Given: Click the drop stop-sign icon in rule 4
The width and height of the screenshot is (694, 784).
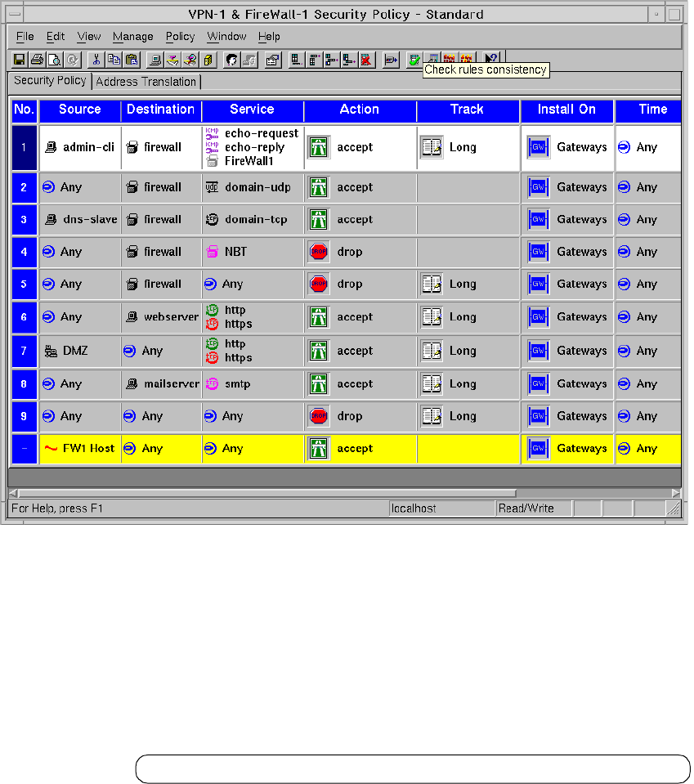Looking at the screenshot, I should pos(319,252).
